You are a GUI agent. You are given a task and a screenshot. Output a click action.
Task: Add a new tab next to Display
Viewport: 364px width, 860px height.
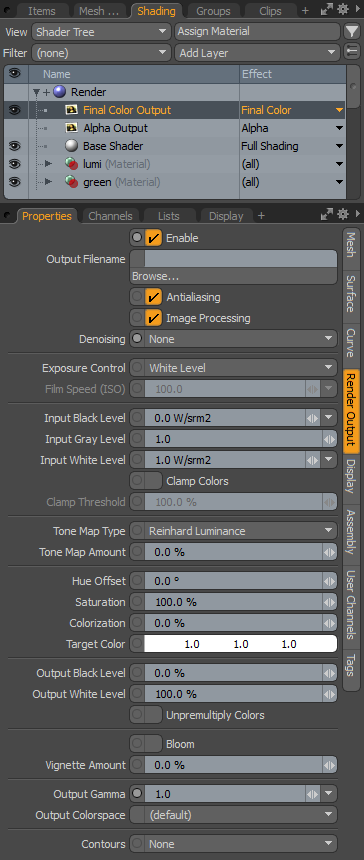261,216
